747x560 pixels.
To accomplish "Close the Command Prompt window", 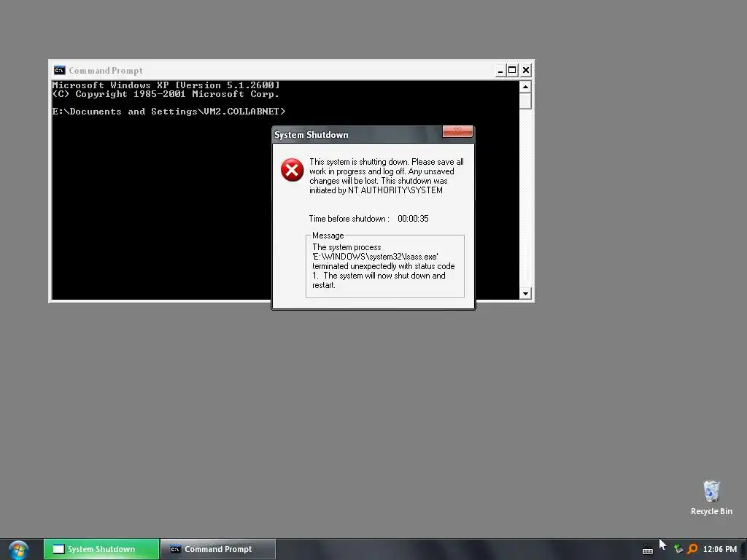I will point(526,71).
